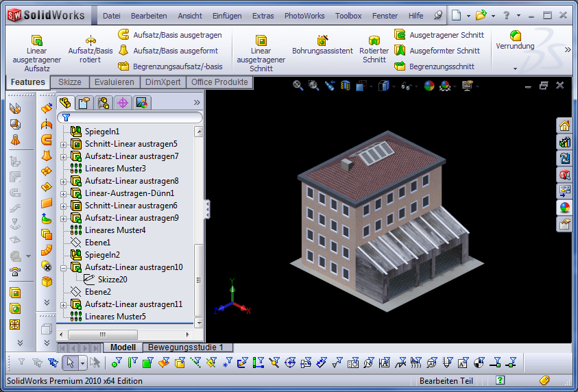The image size is (578, 392).
Task: Open the Einfügen menu
Action: coord(226,16)
